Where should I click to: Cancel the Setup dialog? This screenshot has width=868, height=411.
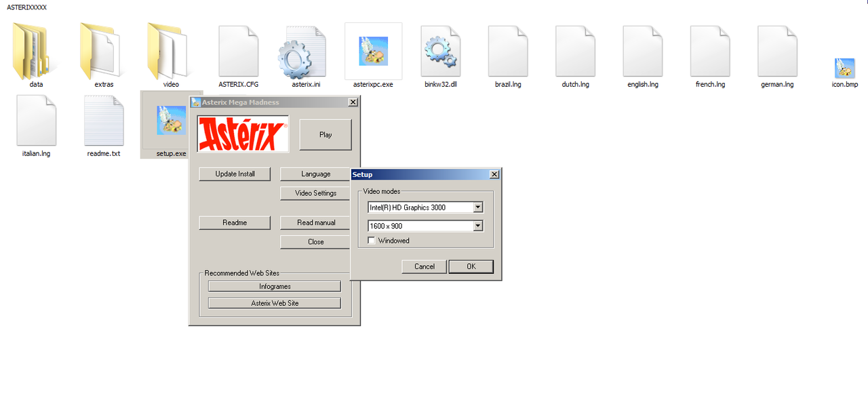click(425, 267)
